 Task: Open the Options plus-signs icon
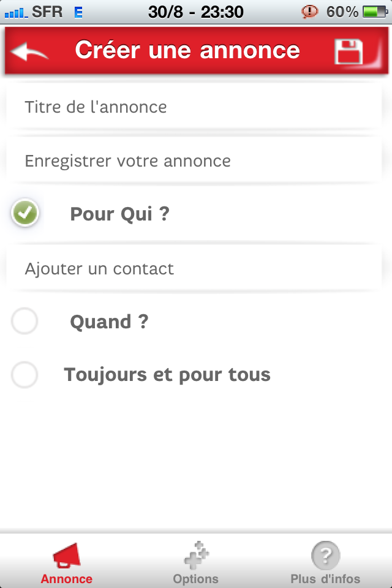196,556
